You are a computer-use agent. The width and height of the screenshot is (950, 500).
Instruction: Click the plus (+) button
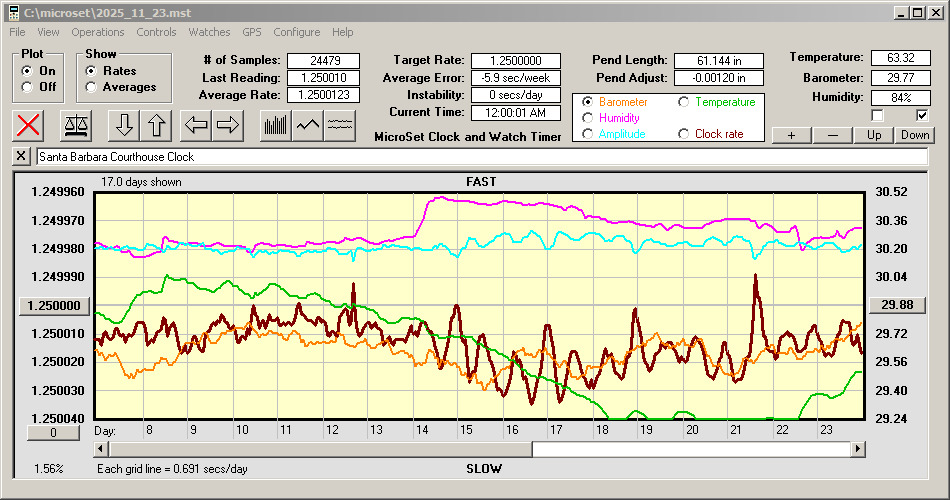click(x=791, y=135)
